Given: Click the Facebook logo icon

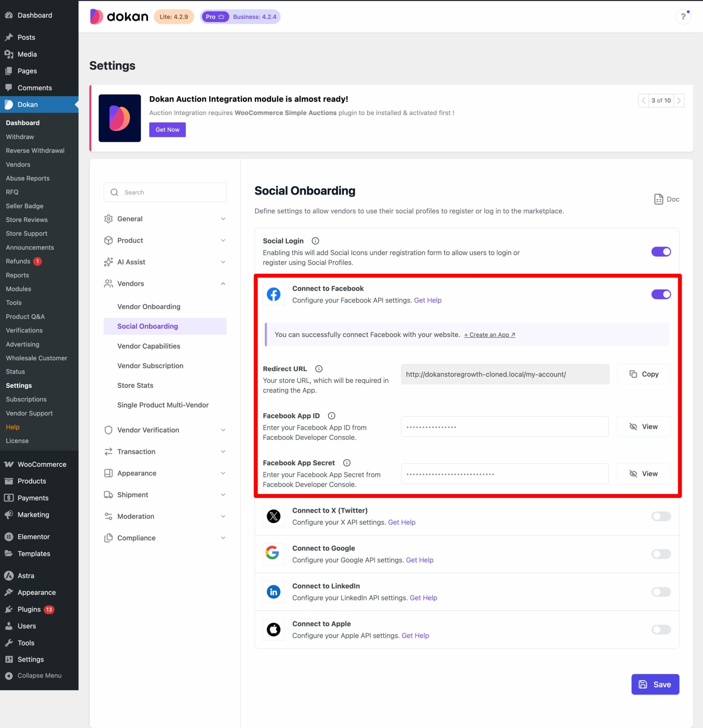Looking at the screenshot, I should point(273,294).
